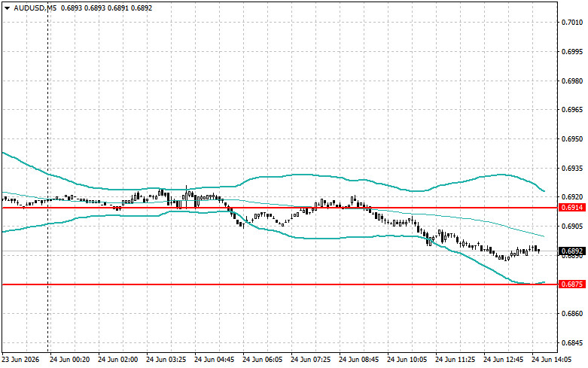Click the 24 Jun 04:45 time label
This screenshot has height=368, width=588.
coord(214,360)
